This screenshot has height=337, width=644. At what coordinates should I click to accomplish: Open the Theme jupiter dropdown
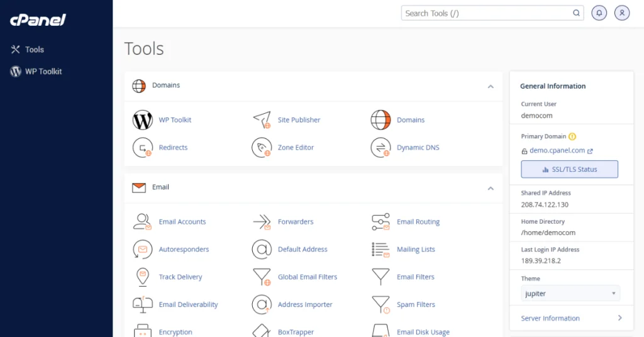point(570,294)
